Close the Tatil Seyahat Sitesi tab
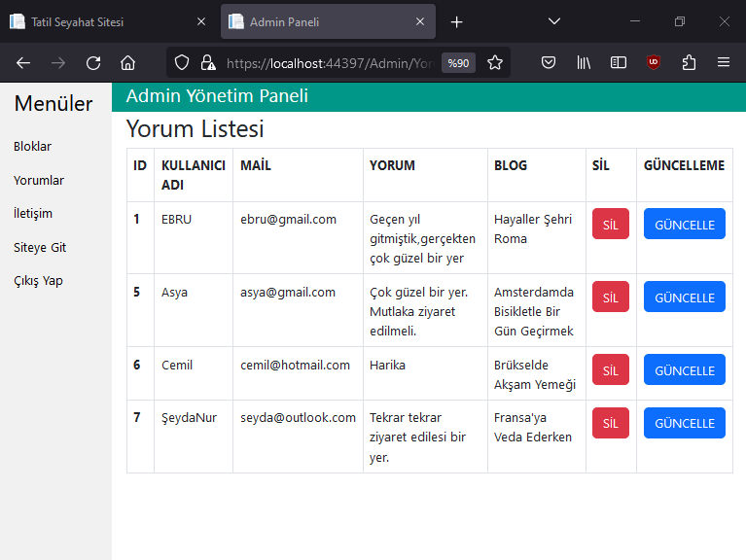Screen dimensions: 746x560 point(201,21)
